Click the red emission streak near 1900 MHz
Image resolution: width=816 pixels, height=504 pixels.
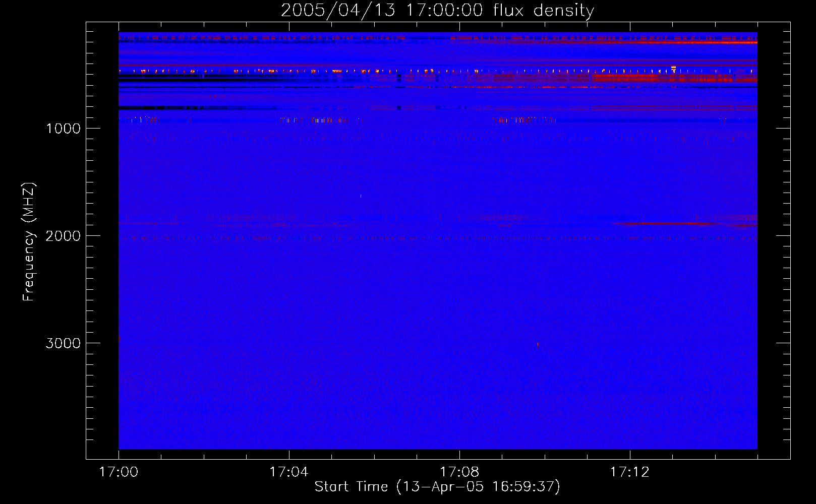point(666,223)
